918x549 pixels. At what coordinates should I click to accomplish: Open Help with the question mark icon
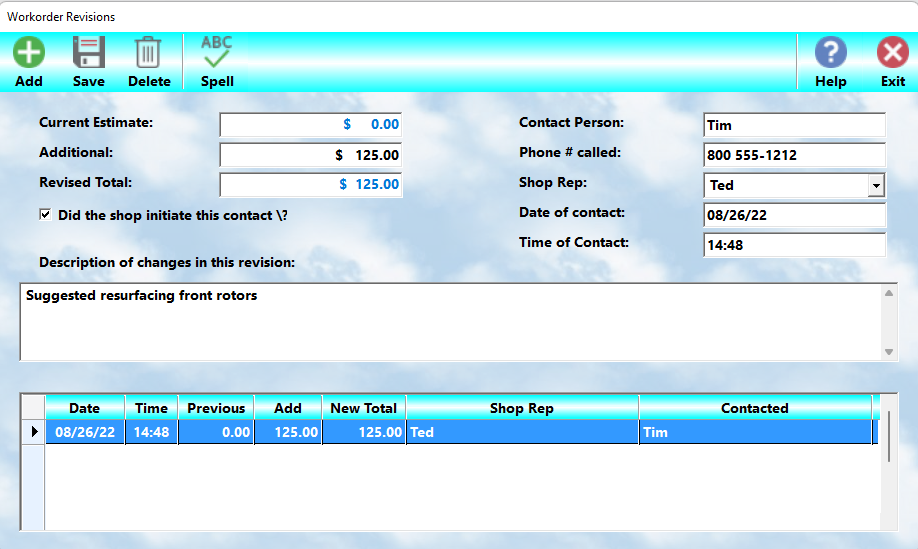tap(830, 53)
